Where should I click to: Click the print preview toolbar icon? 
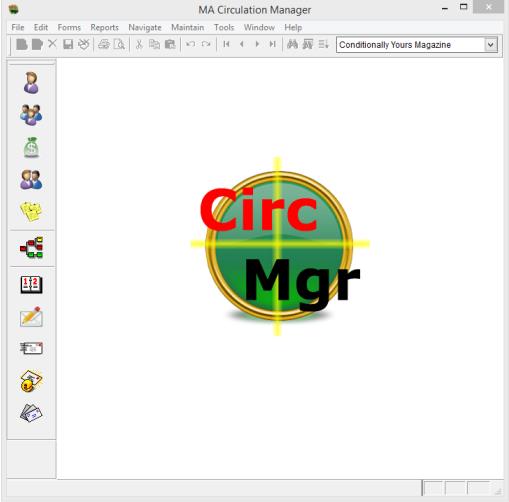pyautogui.click(x=119, y=44)
